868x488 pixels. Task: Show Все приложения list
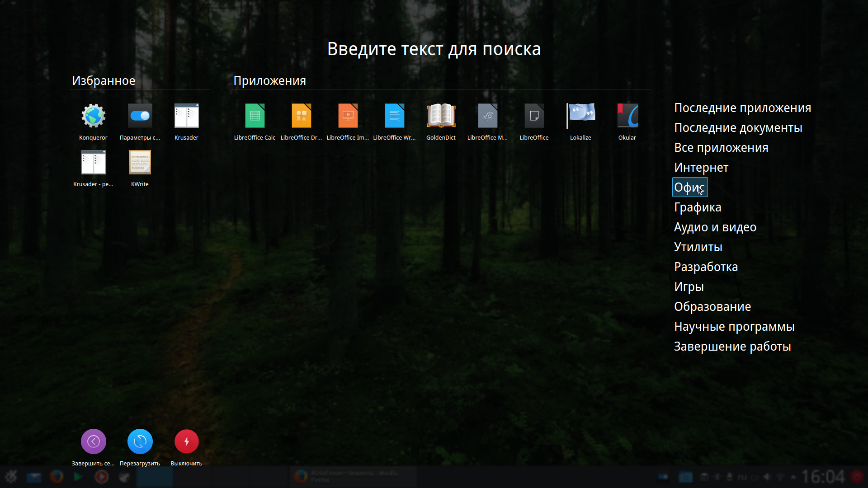[721, 148]
